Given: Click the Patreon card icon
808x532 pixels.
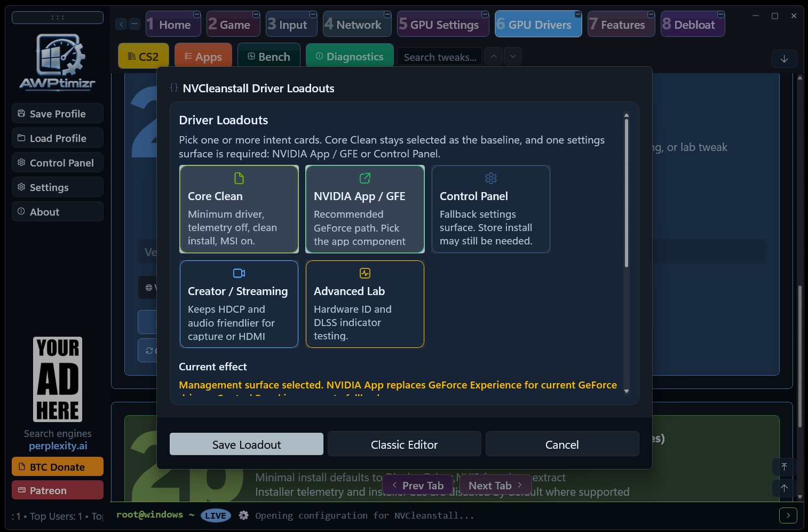Looking at the screenshot, I should pos(22,490).
